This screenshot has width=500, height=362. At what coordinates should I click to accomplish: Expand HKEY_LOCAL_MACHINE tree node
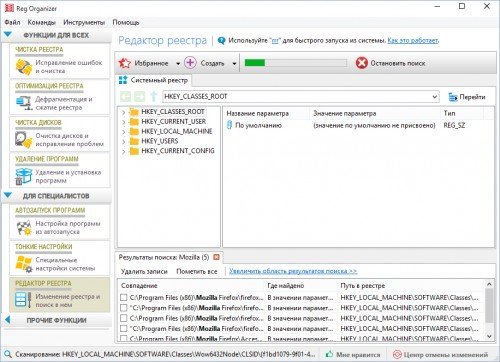[x=124, y=132]
